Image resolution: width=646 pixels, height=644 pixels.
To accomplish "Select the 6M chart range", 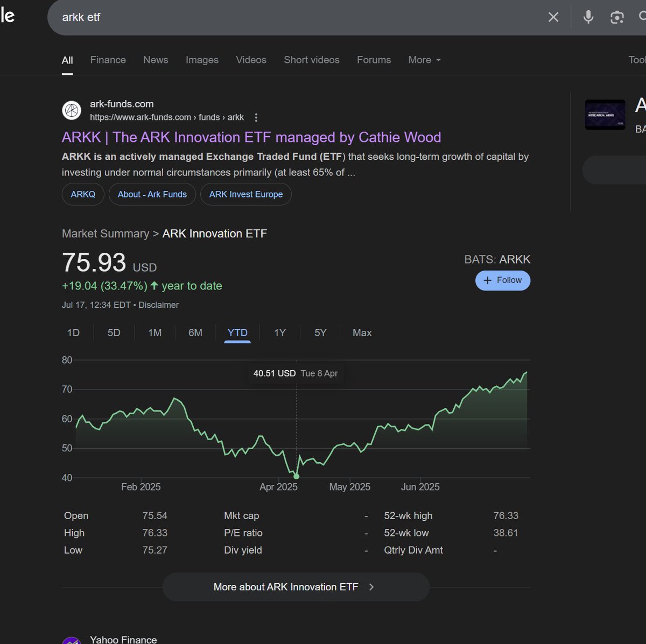I will click(x=195, y=333).
